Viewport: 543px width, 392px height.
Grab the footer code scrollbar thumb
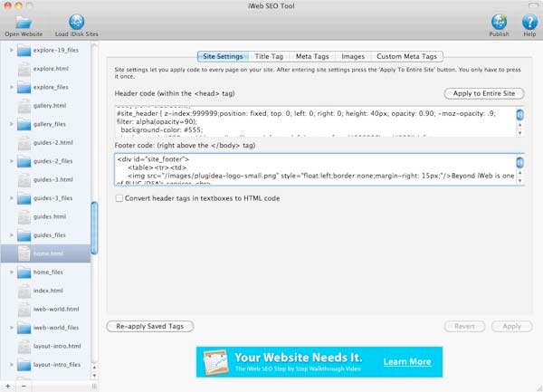tap(519, 162)
